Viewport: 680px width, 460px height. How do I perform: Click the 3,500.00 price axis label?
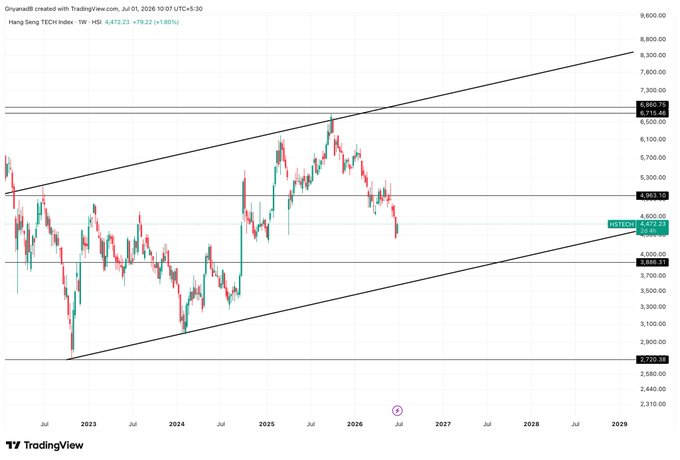(653, 290)
